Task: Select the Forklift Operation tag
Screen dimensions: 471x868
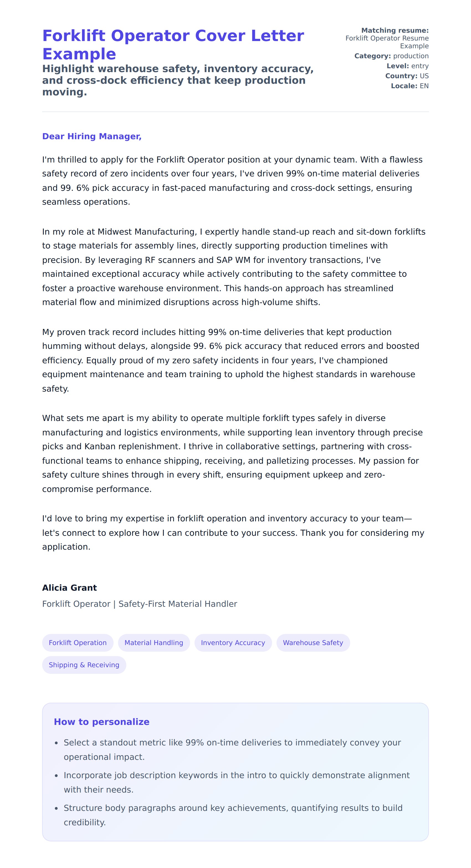Action: tap(77, 643)
